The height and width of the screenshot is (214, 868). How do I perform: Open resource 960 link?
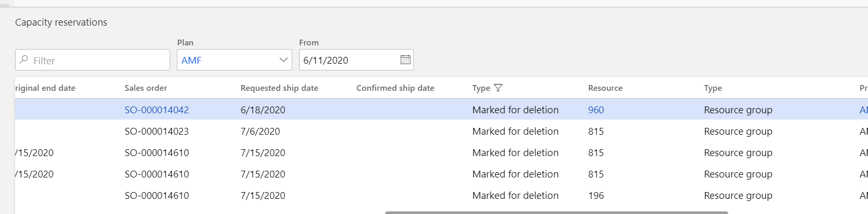click(596, 110)
